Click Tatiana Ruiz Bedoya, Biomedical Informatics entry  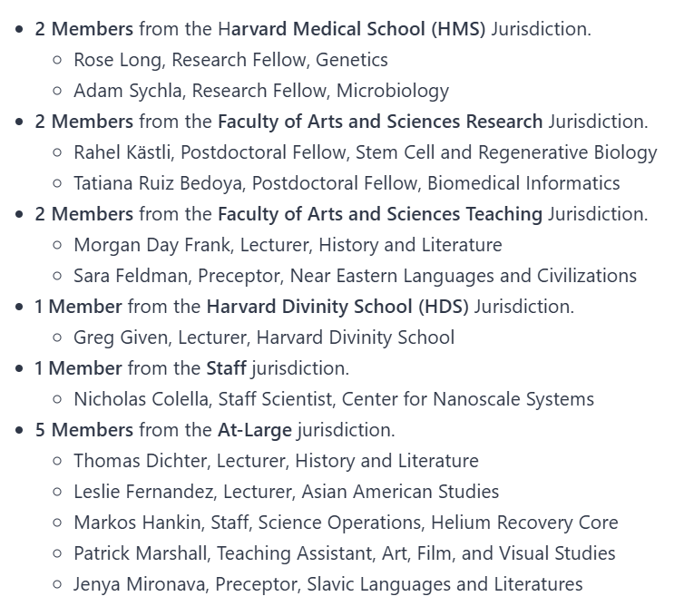click(347, 183)
